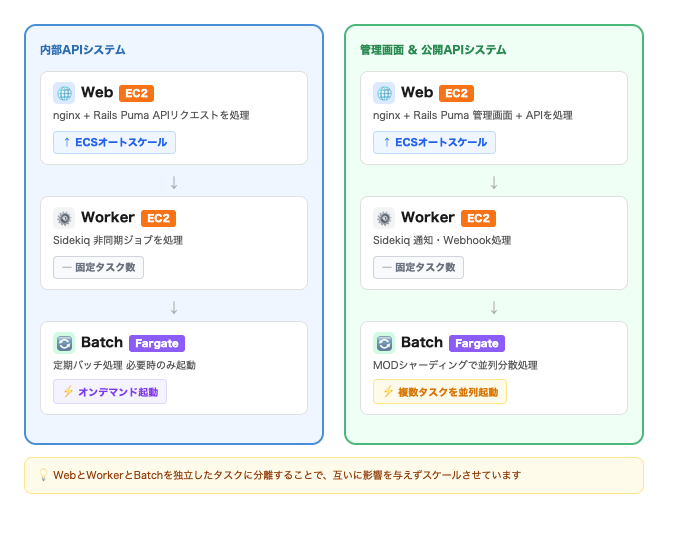
Task: Click the orange EC2 tag next to 内部API Web
Action: (x=136, y=93)
